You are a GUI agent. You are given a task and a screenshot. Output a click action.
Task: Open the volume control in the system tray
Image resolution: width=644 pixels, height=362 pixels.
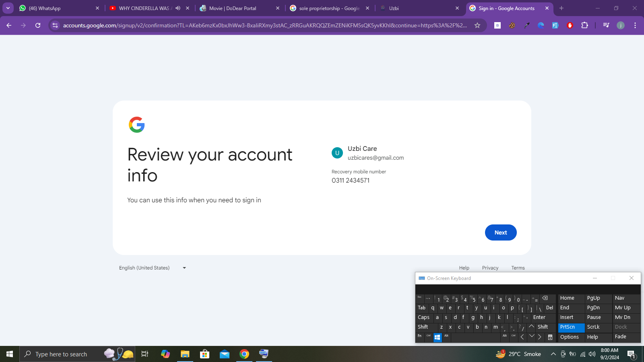(x=592, y=354)
